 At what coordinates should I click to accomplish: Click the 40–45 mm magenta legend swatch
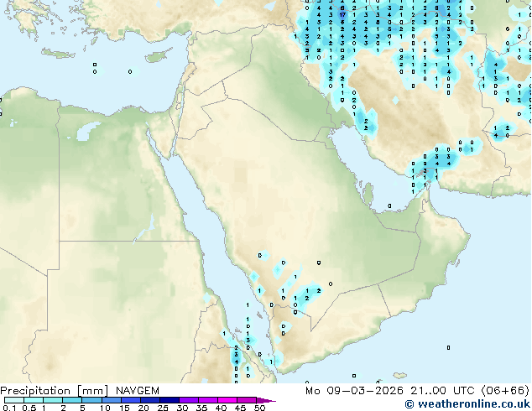click(x=227, y=400)
